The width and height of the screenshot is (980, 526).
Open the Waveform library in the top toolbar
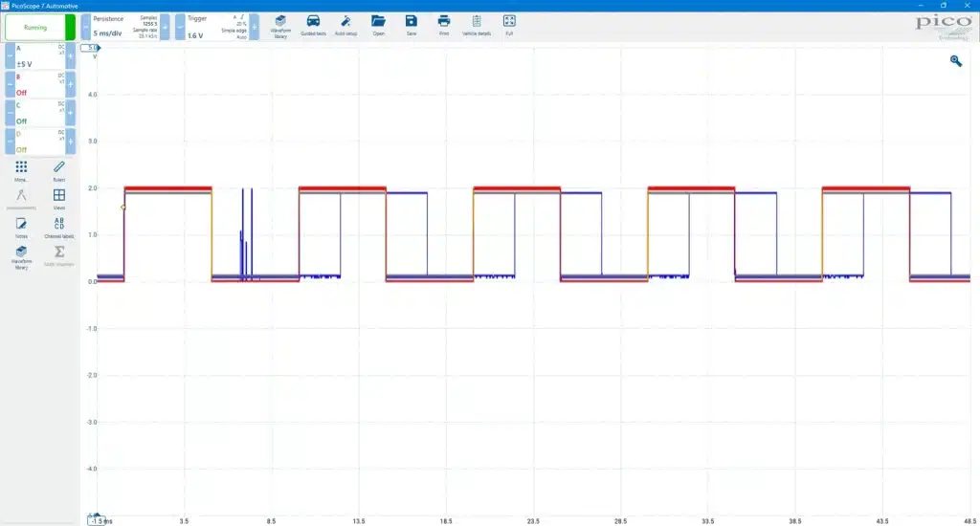click(x=280, y=26)
